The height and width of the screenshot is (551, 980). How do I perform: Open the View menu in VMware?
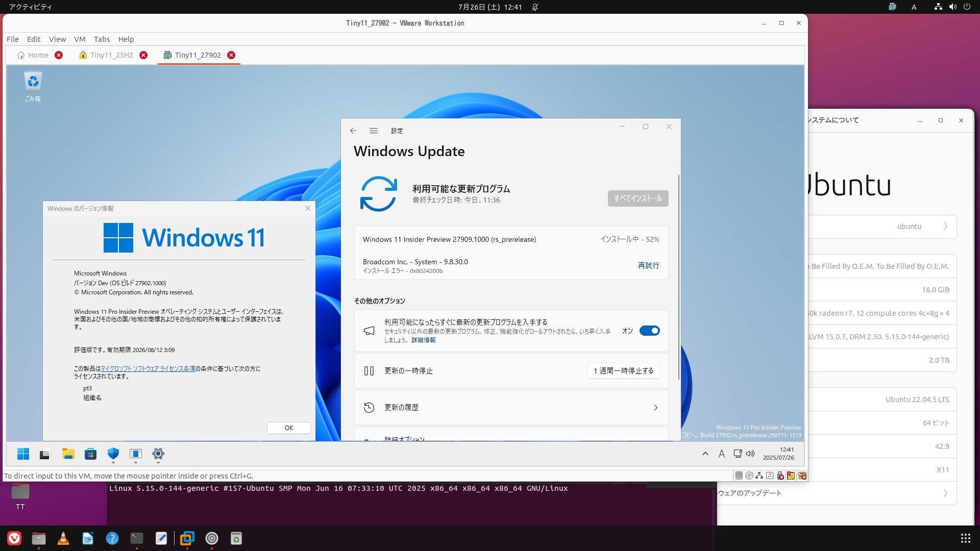[x=57, y=39]
